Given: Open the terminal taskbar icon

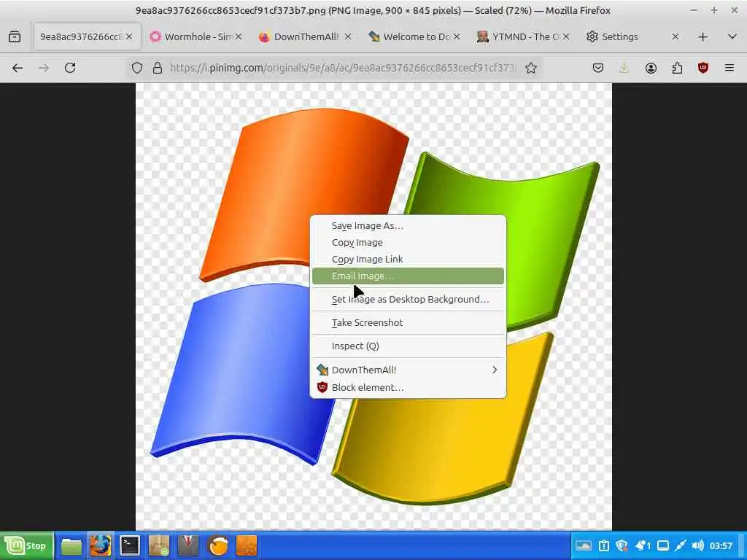Looking at the screenshot, I should 130,545.
